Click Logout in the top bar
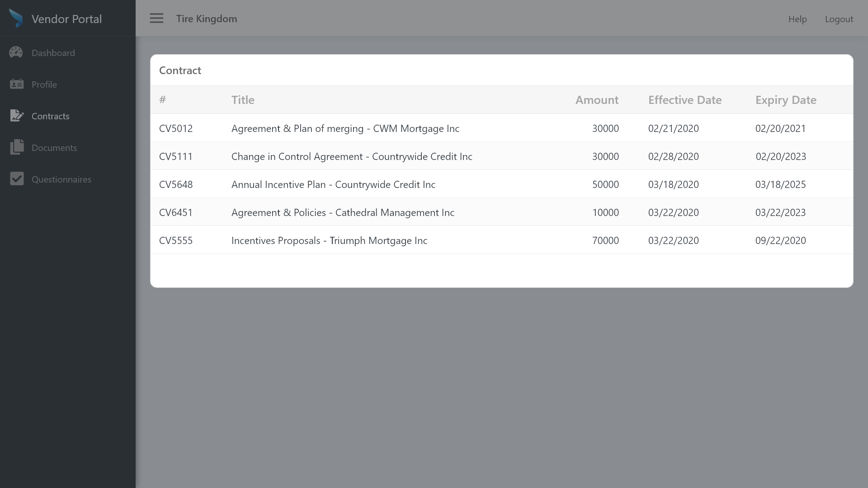This screenshot has height=488, width=868. (x=839, y=19)
